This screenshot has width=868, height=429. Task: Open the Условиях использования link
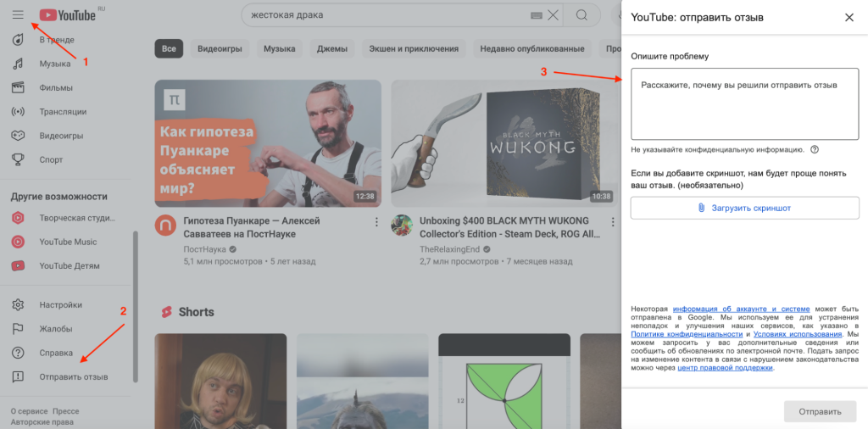pos(798,334)
